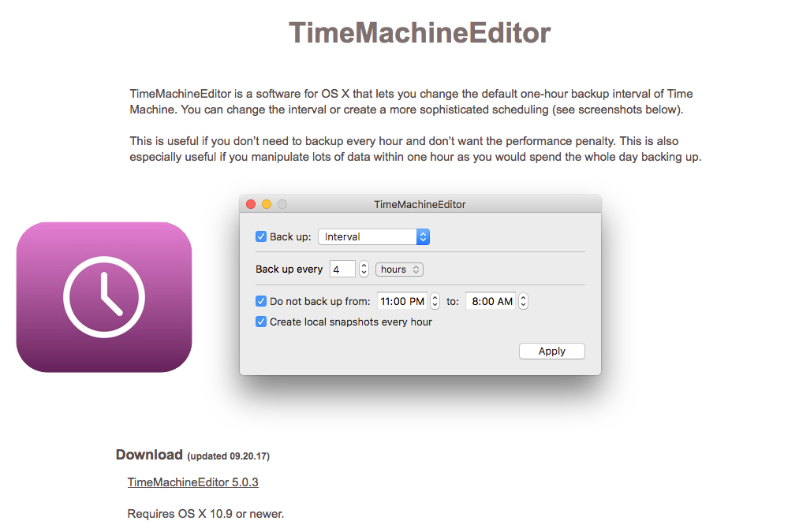799x532 pixels.
Task: Open the hours unit dropdown
Action: coord(399,270)
